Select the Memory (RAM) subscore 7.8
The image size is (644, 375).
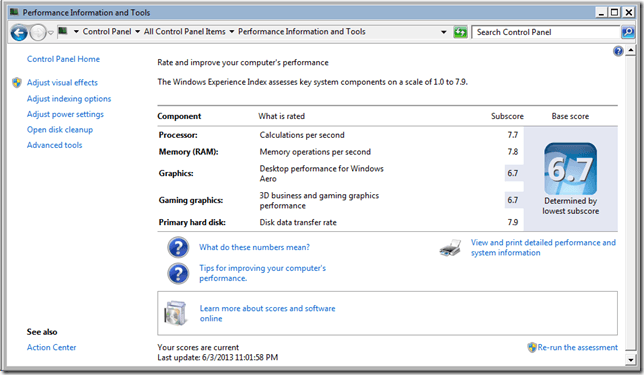513,152
